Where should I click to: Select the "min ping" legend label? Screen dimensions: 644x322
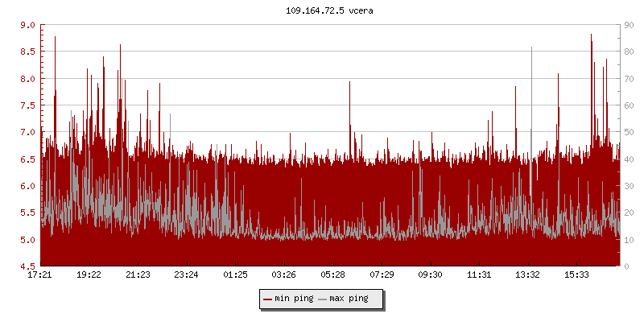(295, 299)
